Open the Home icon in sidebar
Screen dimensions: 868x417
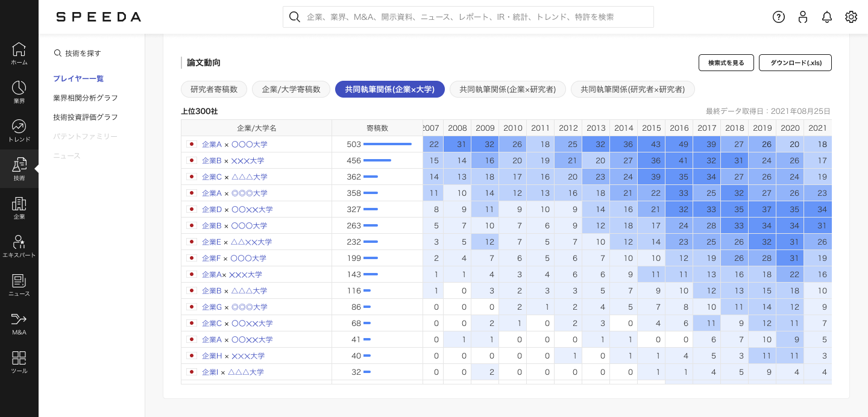19,53
